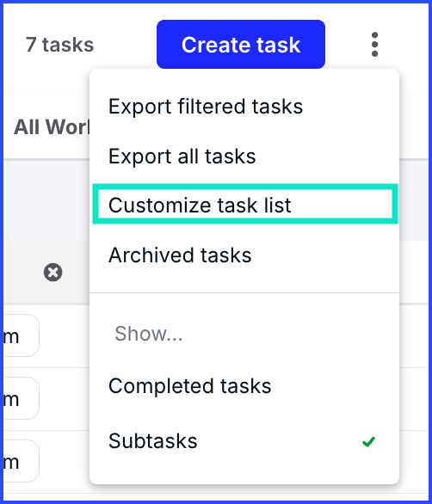Image resolution: width=432 pixels, height=504 pixels.
Task: Switch to the All Work tab
Action: point(52,127)
